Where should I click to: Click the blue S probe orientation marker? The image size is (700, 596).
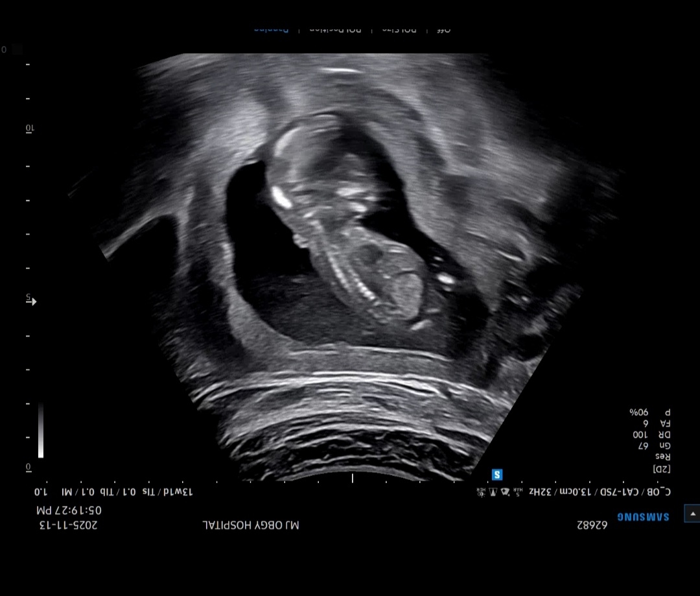tap(497, 475)
